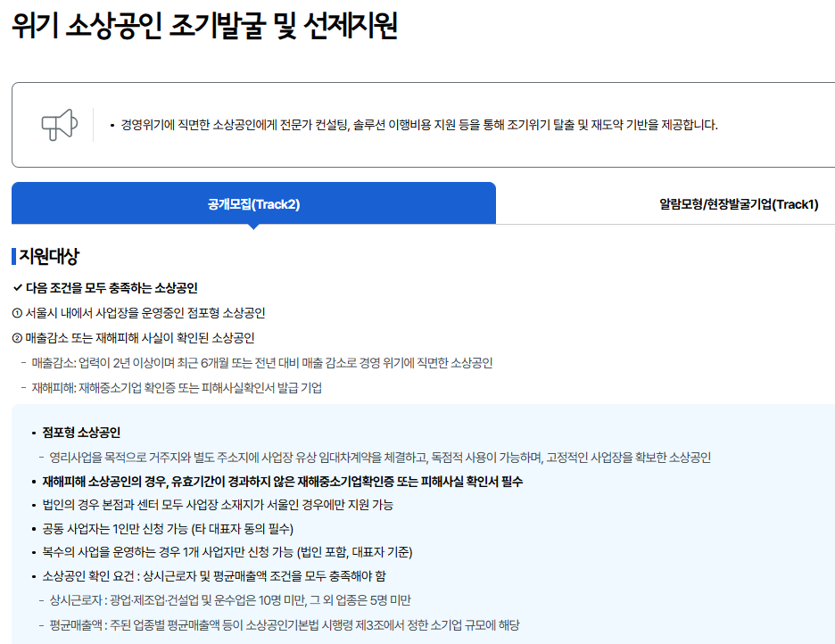The image size is (835, 644).
Task: Click the circled number ① marker
Action: 17,313
